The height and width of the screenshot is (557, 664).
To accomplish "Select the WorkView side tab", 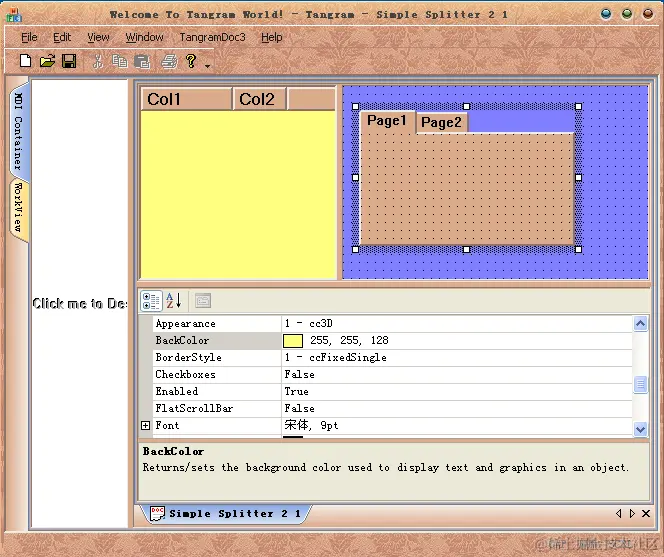I will 19,208.
